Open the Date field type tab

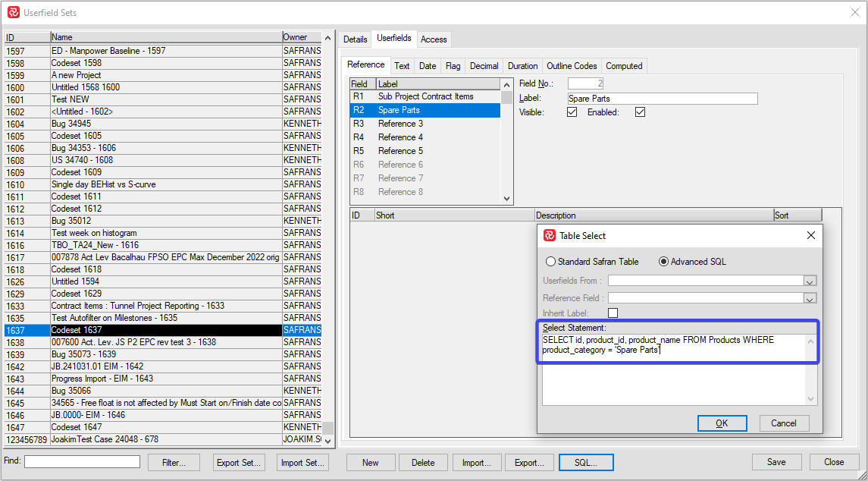pyautogui.click(x=428, y=66)
